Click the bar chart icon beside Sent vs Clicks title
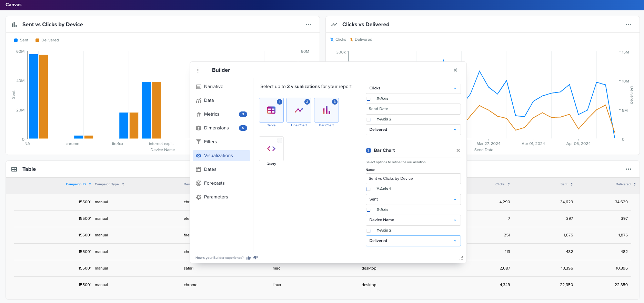The height and width of the screenshot is (303, 644). 14,25
